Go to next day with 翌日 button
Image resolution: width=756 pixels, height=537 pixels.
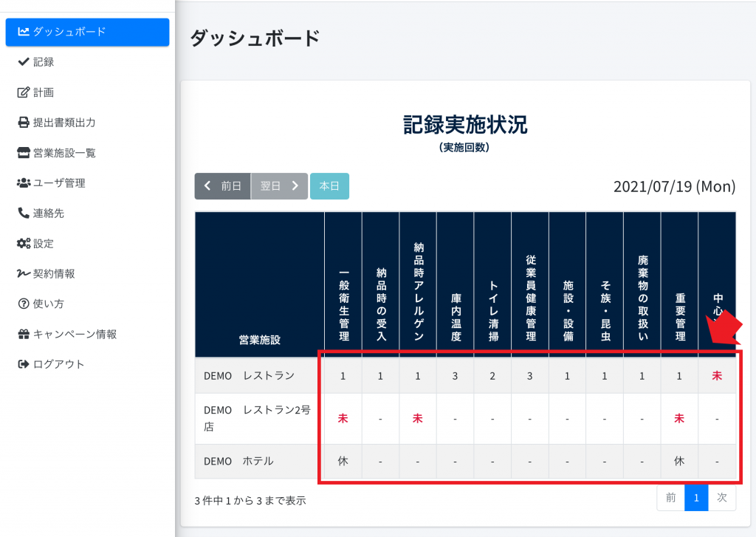point(279,186)
